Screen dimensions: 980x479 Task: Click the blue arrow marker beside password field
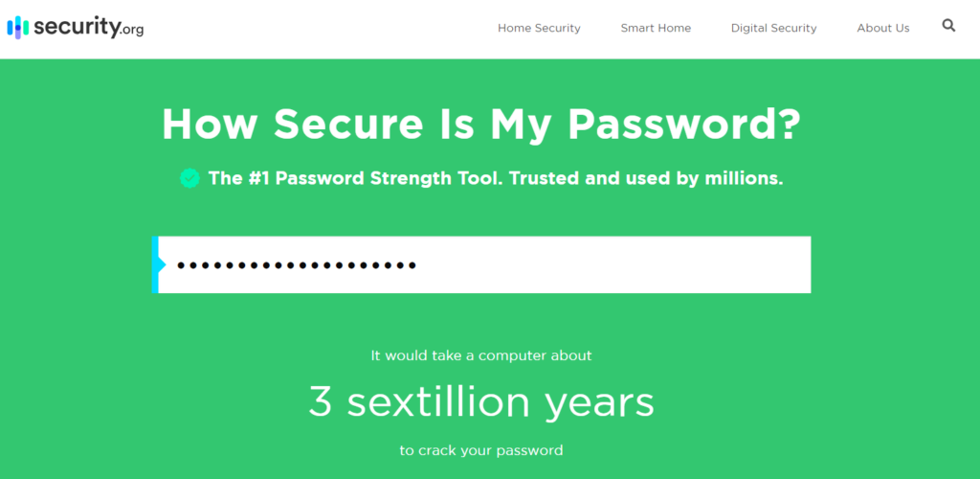click(159, 264)
